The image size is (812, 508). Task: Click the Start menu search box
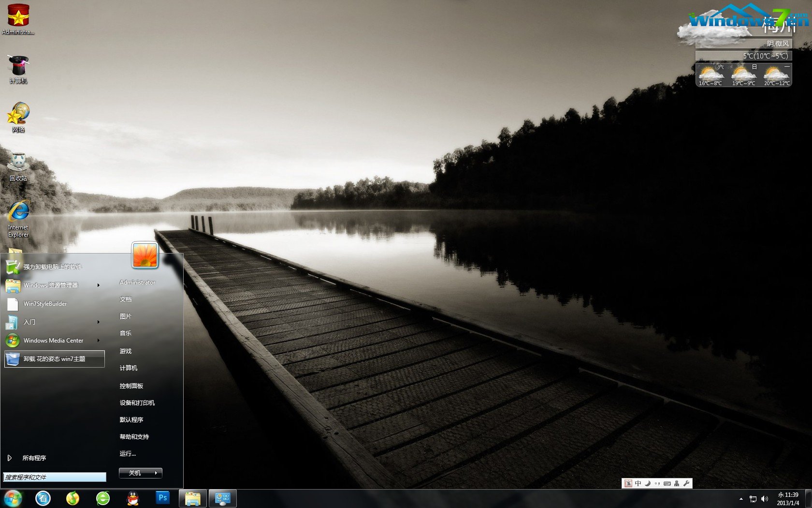[55, 477]
